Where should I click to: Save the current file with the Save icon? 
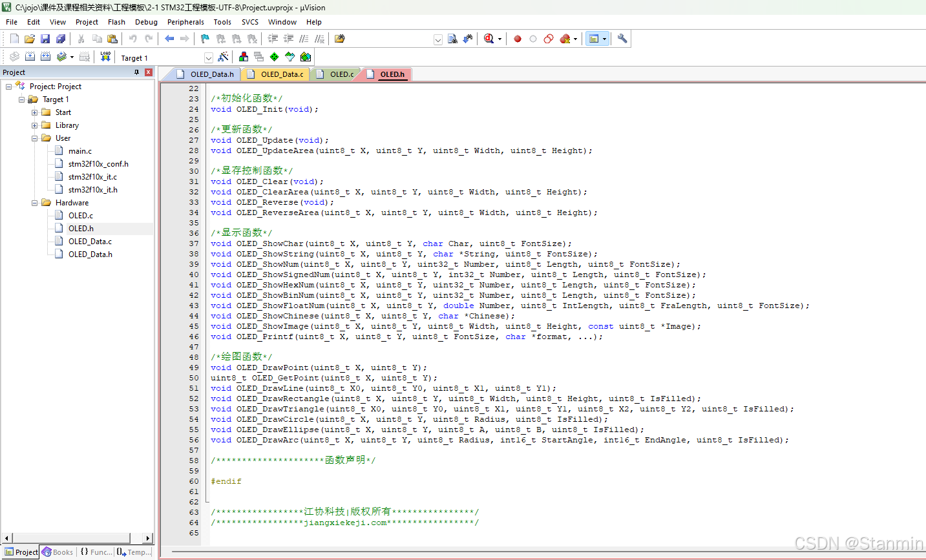pyautogui.click(x=45, y=39)
